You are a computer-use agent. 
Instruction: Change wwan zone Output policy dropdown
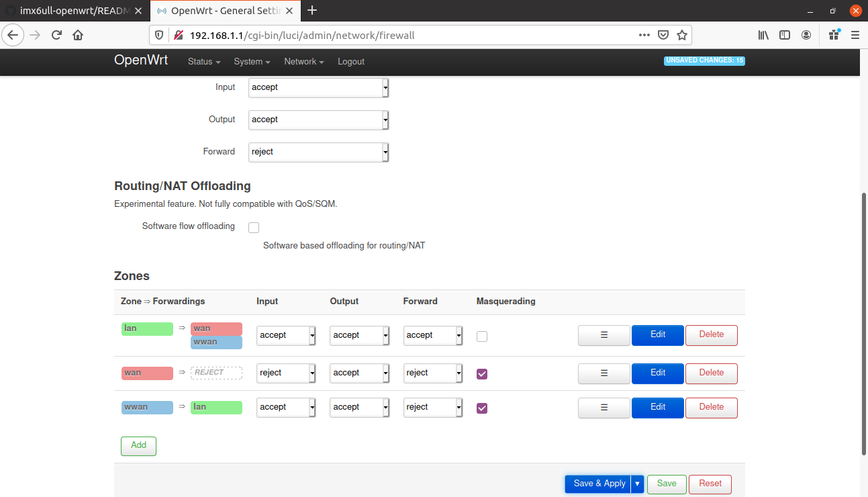pos(359,407)
